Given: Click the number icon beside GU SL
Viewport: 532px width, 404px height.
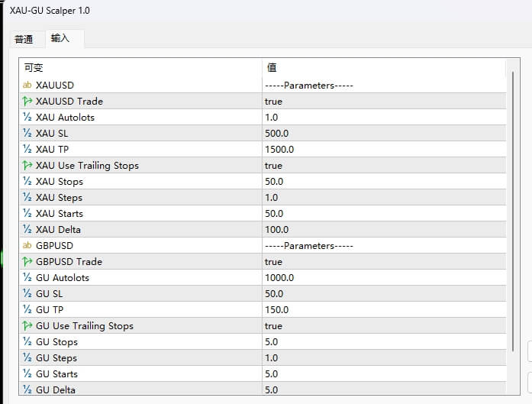Looking at the screenshot, I should (27, 293).
